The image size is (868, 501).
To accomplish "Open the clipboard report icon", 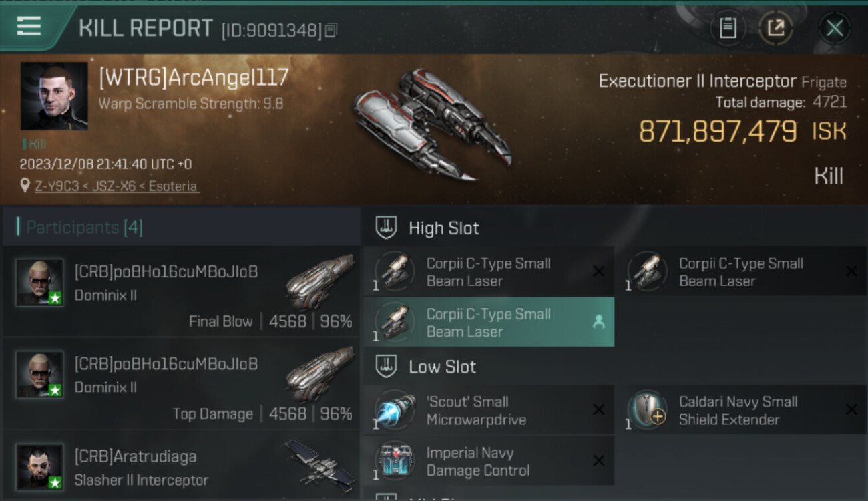I will (x=728, y=28).
